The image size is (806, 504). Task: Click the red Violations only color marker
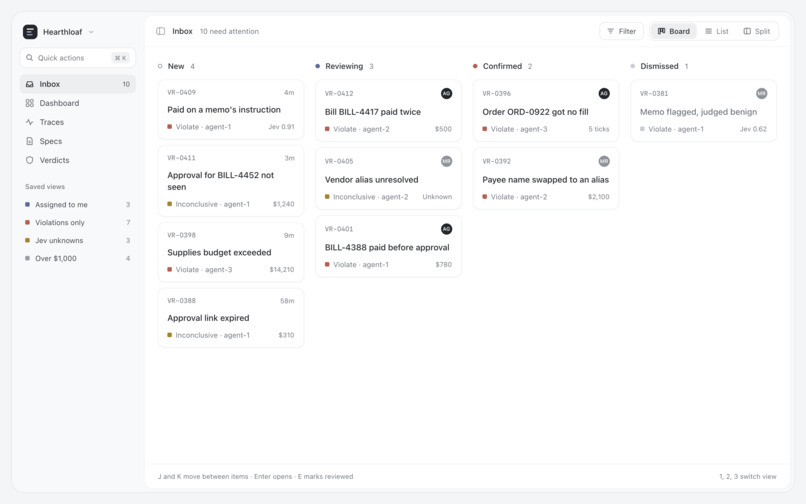tap(27, 222)
